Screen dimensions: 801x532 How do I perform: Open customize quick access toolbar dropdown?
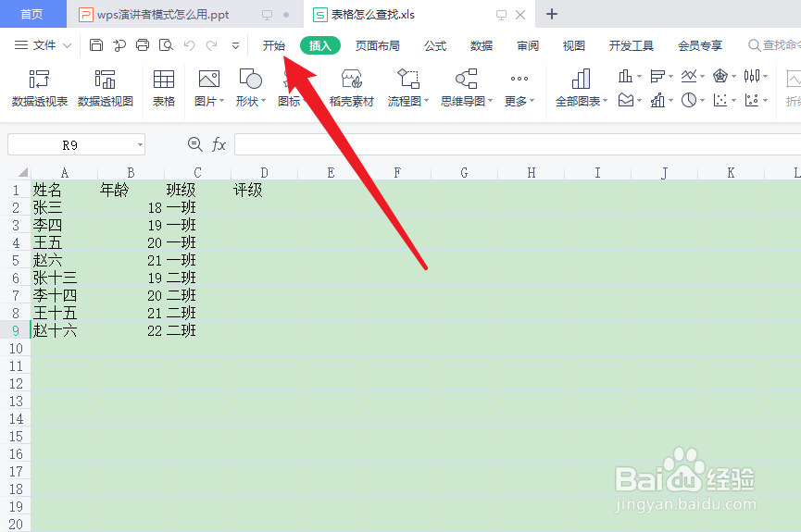[x=235, y=45]
